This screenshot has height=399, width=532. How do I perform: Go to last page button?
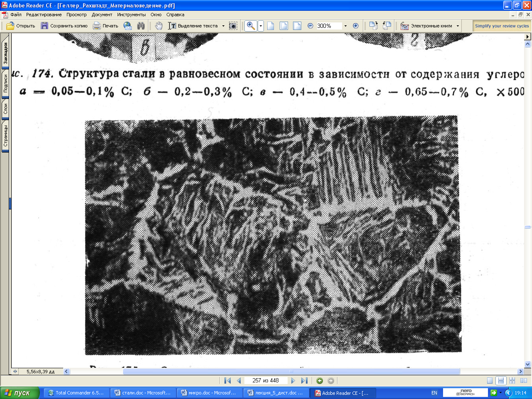(304, 380)
